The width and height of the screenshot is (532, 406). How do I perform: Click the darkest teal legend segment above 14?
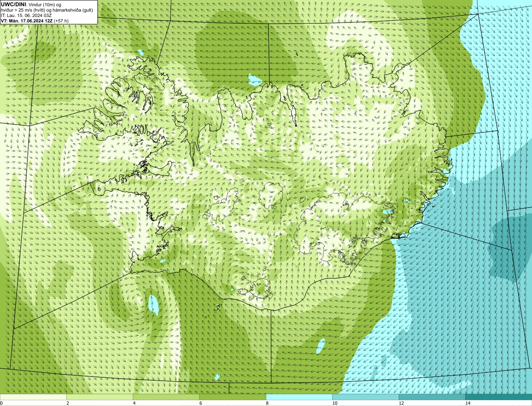coord(499,397)
